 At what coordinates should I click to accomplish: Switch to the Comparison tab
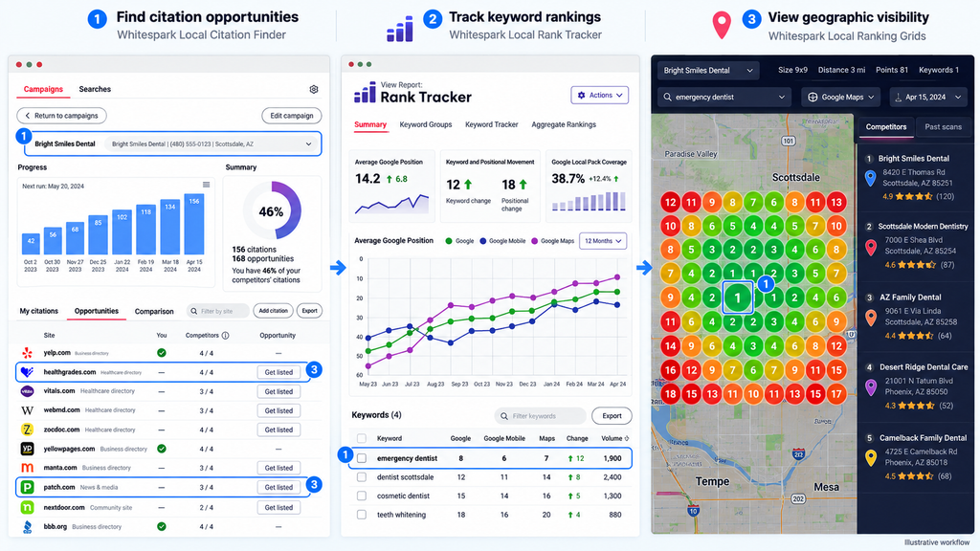coord(154,311)
